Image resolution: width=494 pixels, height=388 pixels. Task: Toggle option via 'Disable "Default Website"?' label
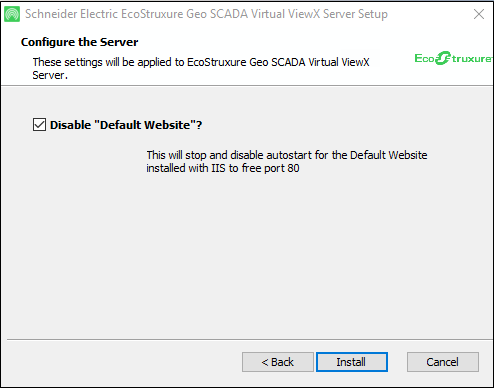pos(126,125)
